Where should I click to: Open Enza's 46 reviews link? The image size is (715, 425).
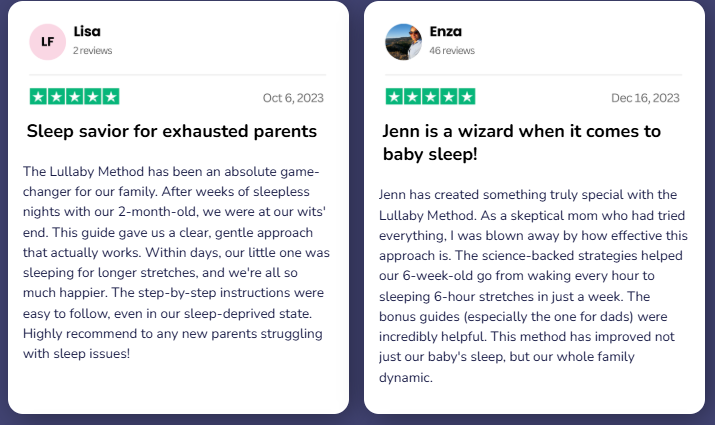point(452,51)
